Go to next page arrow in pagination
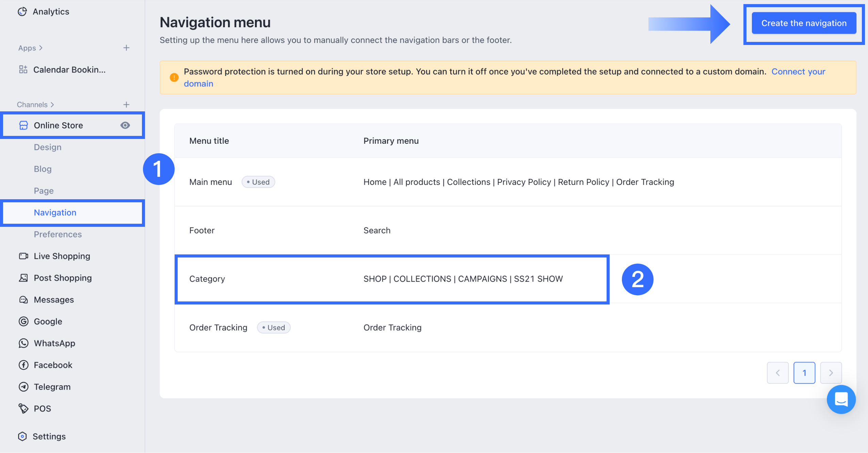This screenshot has height=453, width=868. pyautogui.click(x=831, y=373)
